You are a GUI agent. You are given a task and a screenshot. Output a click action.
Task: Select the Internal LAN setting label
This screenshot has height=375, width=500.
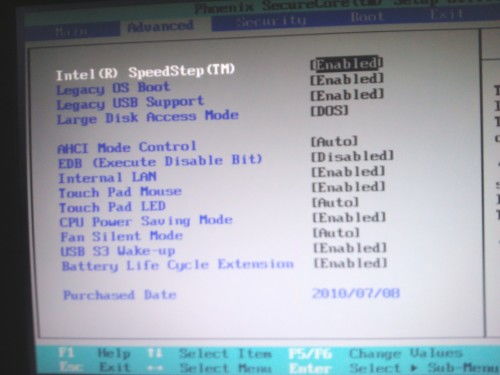coord(107,177)
